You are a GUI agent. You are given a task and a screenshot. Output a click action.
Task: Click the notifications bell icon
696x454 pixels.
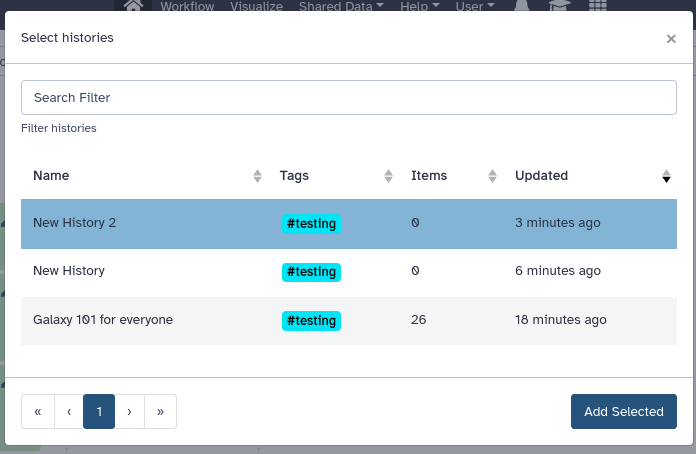pyautogui.click(x=522, y=5)
